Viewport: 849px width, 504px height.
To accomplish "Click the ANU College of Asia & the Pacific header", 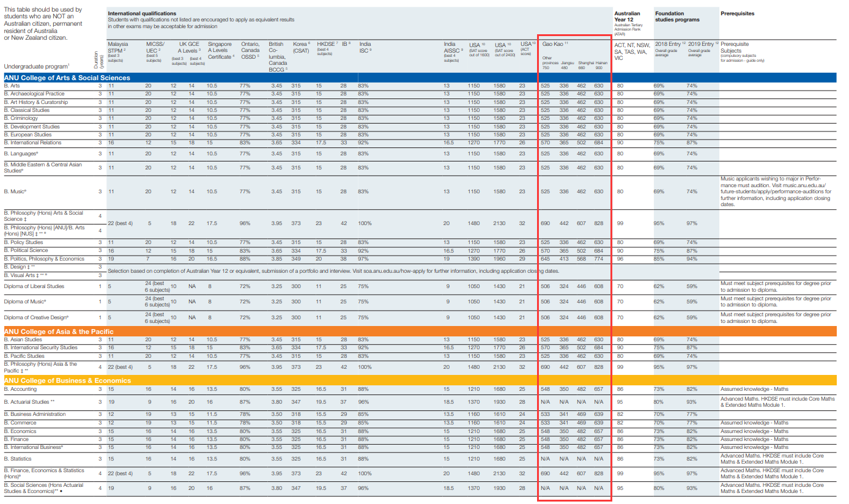I will tap(59, 332).
